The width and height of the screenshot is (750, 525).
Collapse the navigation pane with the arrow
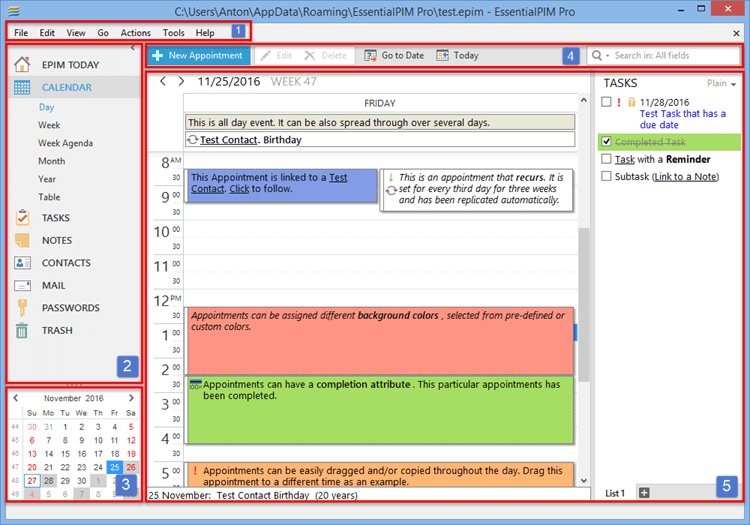click(x=133, y=47)
